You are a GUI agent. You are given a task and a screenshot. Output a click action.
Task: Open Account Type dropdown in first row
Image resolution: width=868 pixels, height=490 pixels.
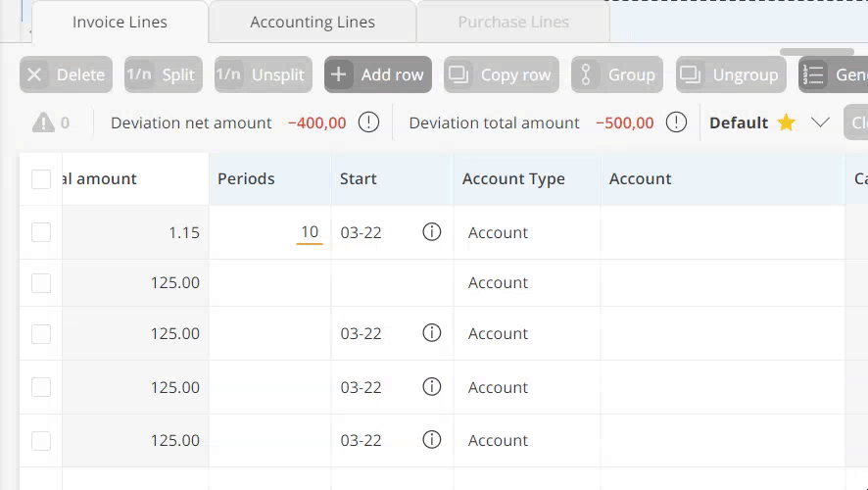(526, 232)
